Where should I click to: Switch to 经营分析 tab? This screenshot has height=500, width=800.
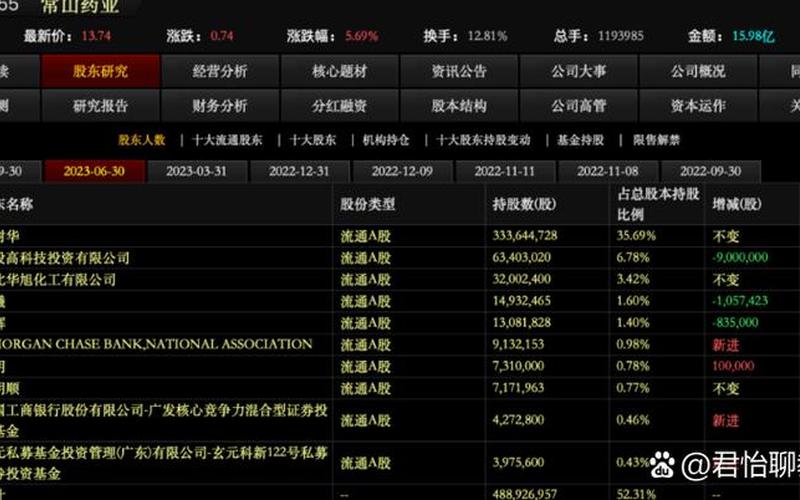[x=220, y=71]
